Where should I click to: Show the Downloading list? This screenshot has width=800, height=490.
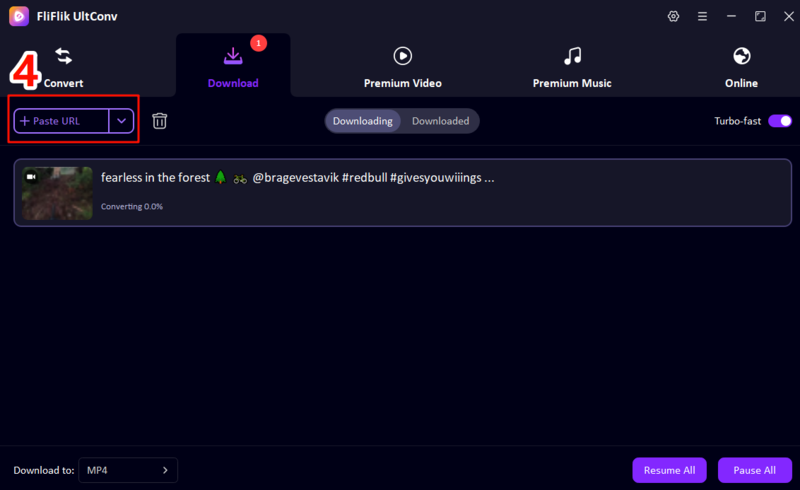pyautogui.click(x=363, y=121)
